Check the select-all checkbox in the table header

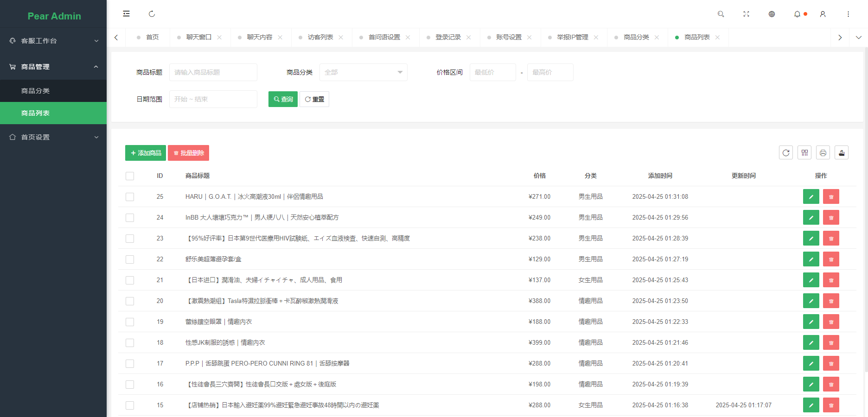point(130,176)
